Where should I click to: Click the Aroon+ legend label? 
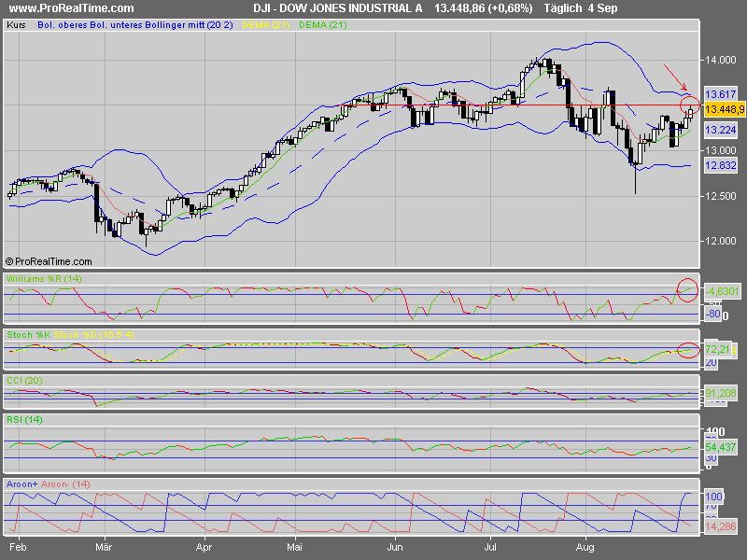click(x=21, y=483)
